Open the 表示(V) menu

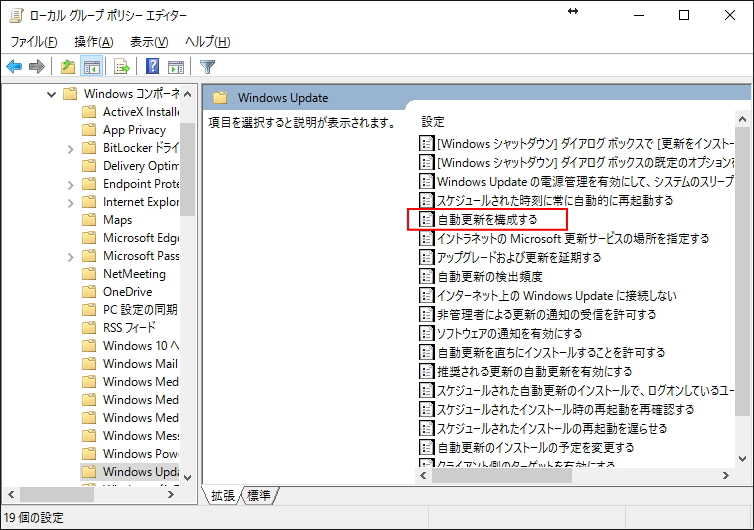click(x=149, y=42)
